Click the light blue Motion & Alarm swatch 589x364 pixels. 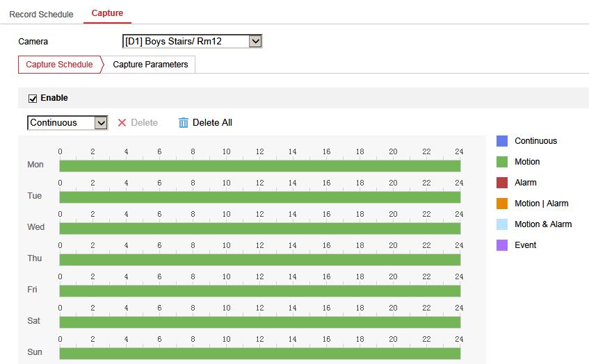(502, 224)
